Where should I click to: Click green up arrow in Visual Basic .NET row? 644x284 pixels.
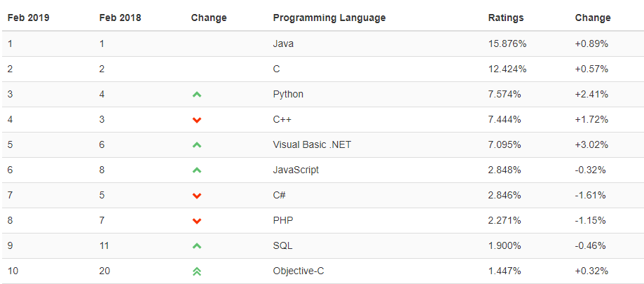click(197, 145)
